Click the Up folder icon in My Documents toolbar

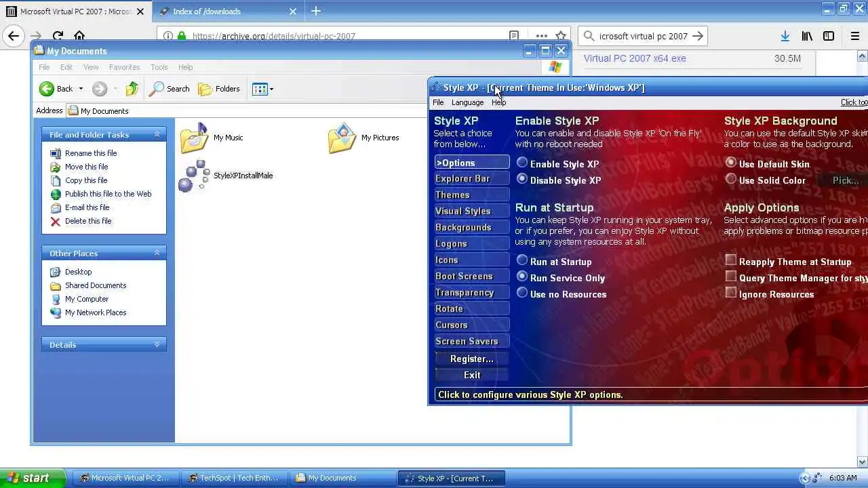(132, 89)
